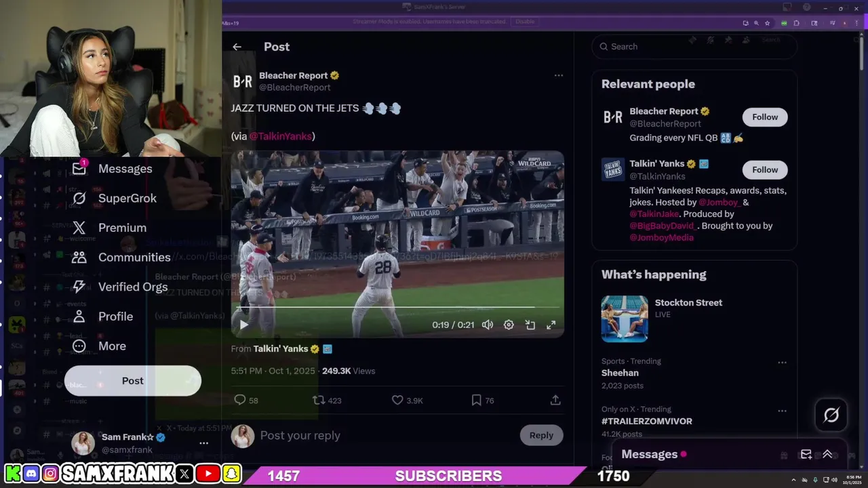Viewport: 868px width, 488px height.
Task: Open Premium in the sidebar
Action: click(108, 228)
